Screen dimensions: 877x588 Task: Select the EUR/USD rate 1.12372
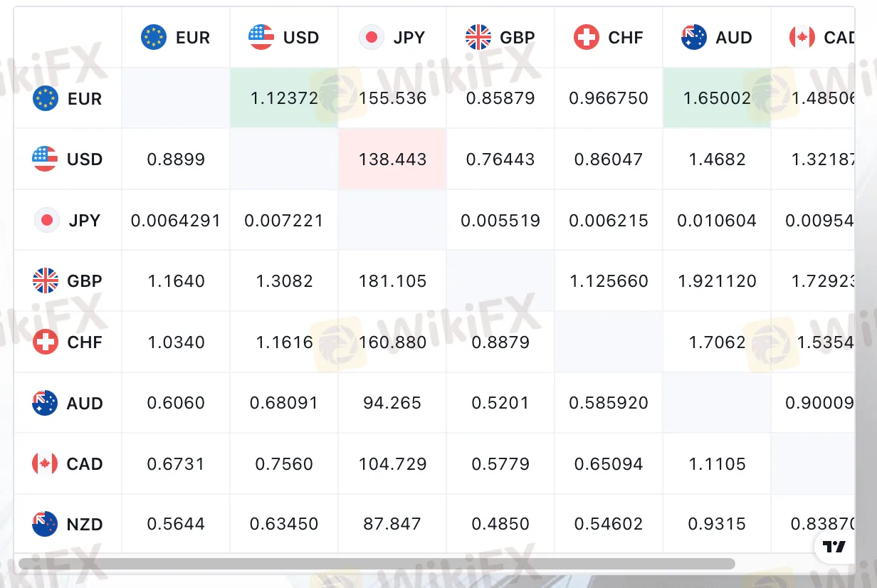pos(284,98)
